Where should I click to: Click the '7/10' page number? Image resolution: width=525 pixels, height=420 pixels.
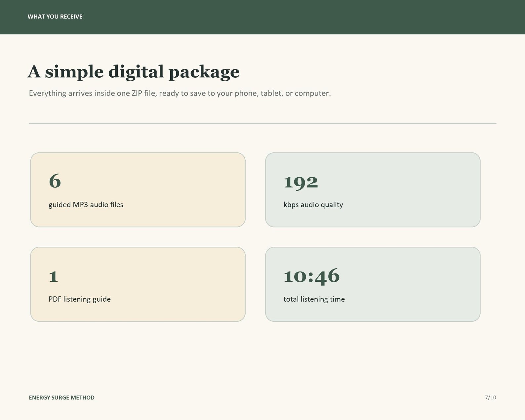[x=491, y=398]
